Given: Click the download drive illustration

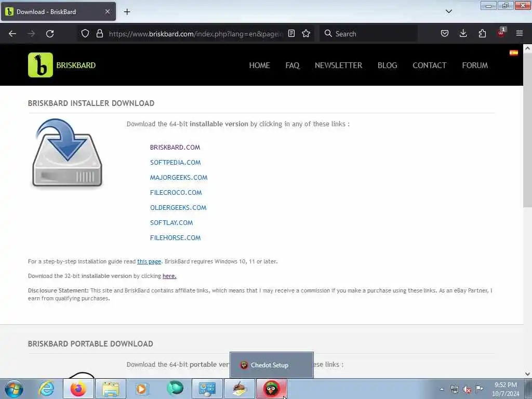Looking at the screenshot, I should pos(67,153).
